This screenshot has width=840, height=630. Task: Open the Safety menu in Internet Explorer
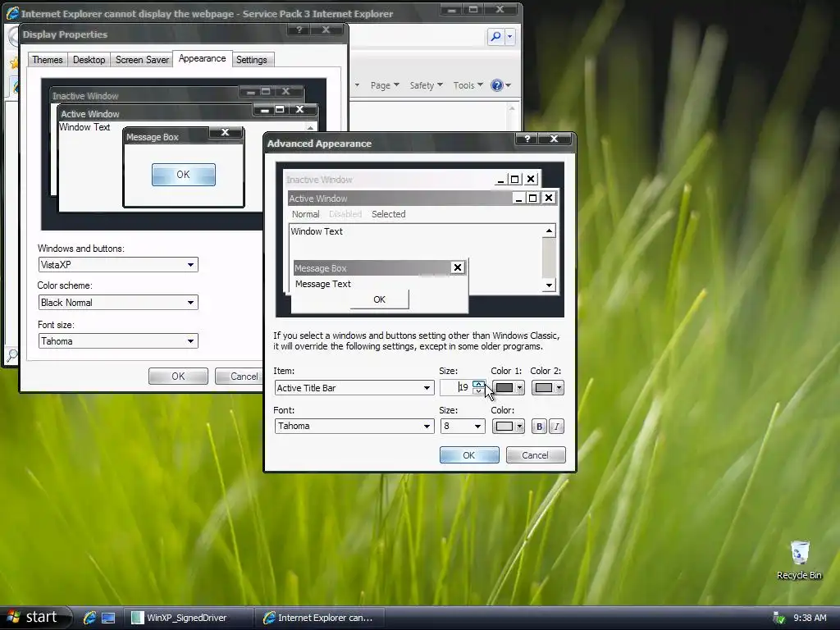tap(426, 85)
